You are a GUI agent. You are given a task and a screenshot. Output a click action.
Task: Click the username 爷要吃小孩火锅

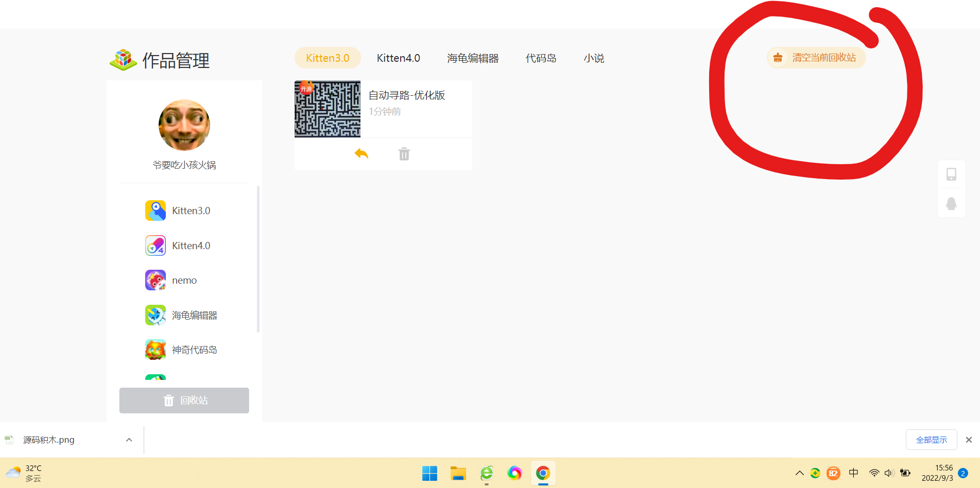click(184, 165)
